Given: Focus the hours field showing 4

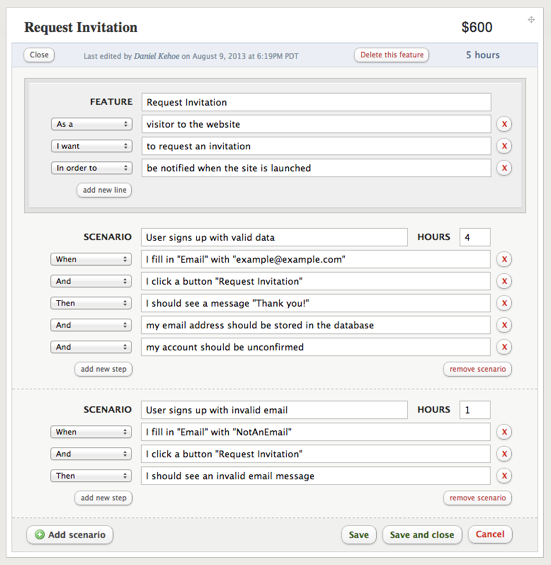Looking at the screenshot, I should click(475, 237).
